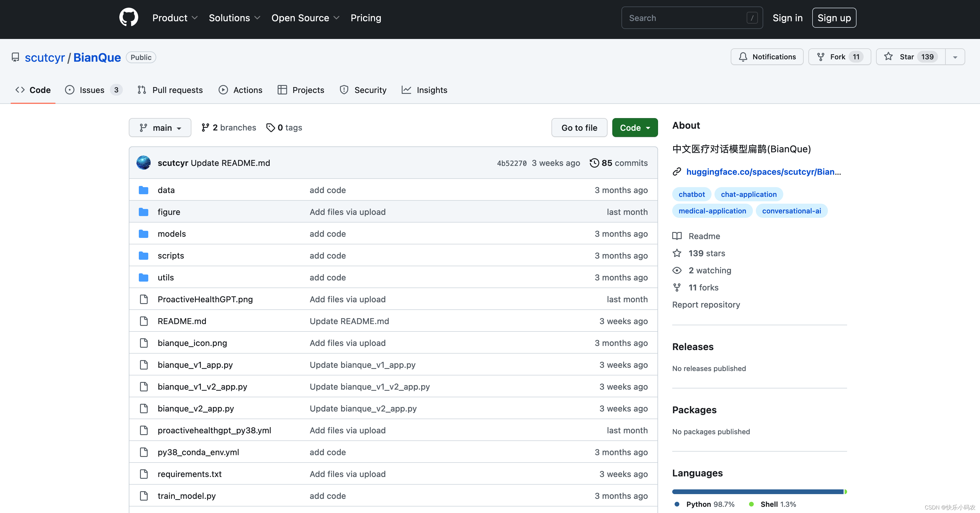The width and height of the screenshot is (980, 513).
Task: Click the star icon to star repository
Action: pos(889,57)
